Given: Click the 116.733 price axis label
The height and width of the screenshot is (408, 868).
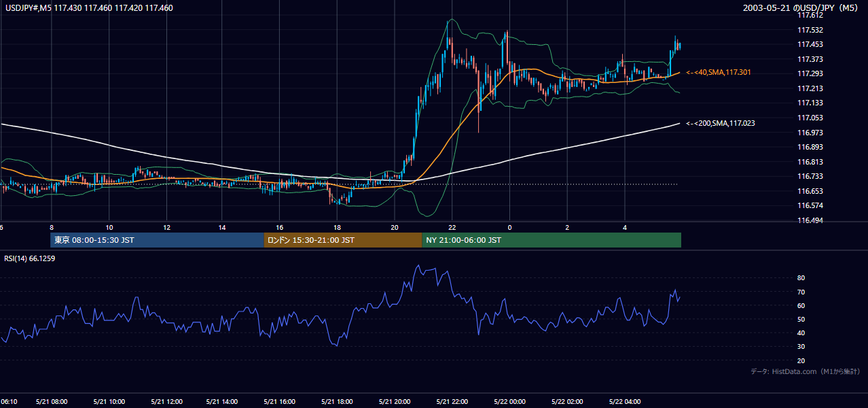Looking at the screenshot, I should click(810, 176).
